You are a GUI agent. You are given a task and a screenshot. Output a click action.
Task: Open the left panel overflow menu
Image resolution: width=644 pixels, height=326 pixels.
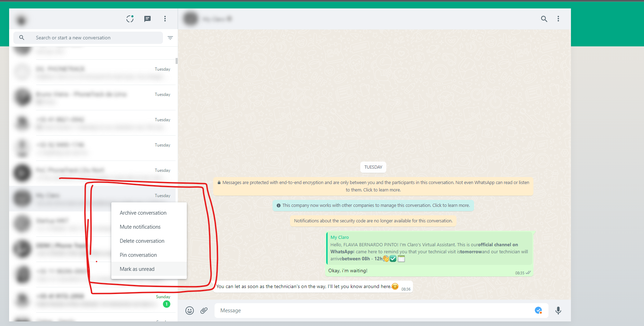coord(165,19)
